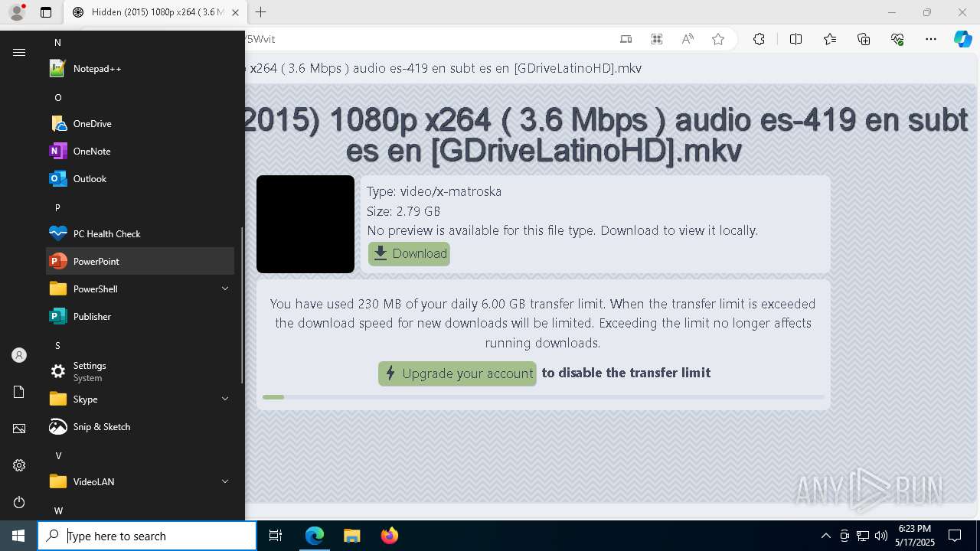This screenshot has height=551, width=980.
Task: Open Browser essentials heart icon
Action: (897, 39)
